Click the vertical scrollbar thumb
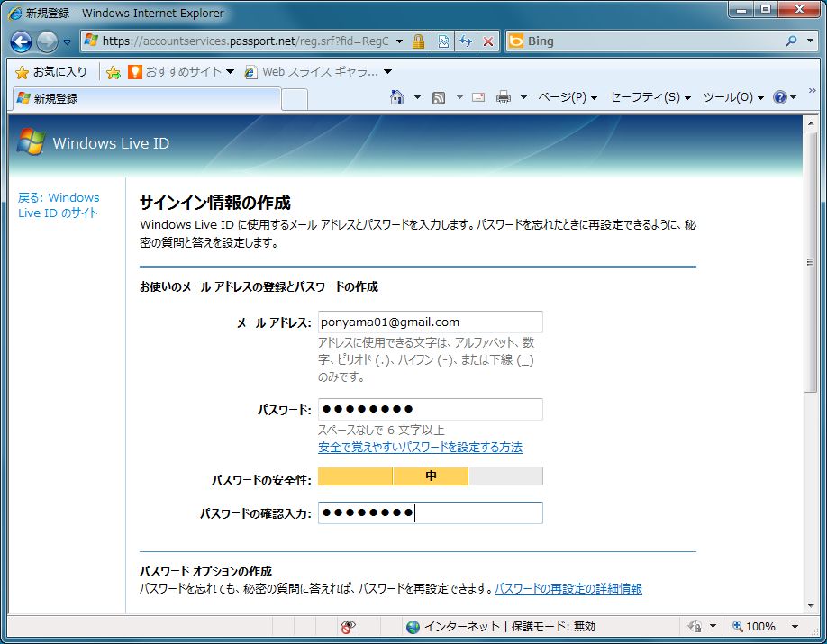 (x=811, y=261)
